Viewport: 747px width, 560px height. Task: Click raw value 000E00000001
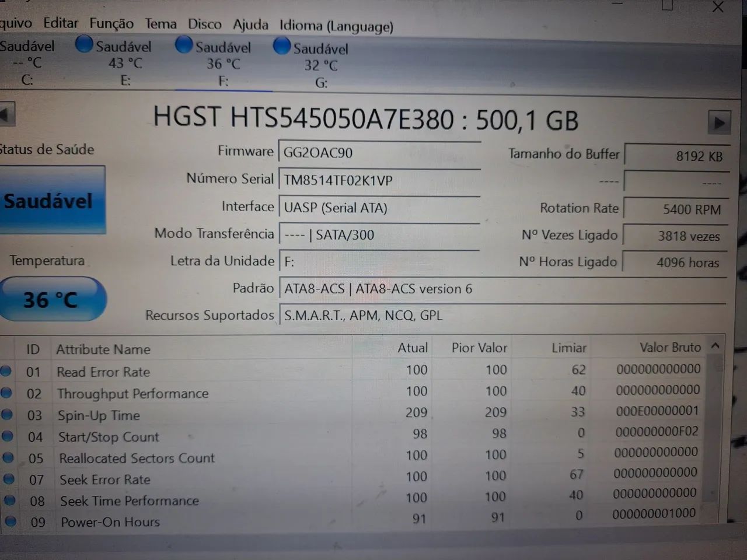coord(657,411)
